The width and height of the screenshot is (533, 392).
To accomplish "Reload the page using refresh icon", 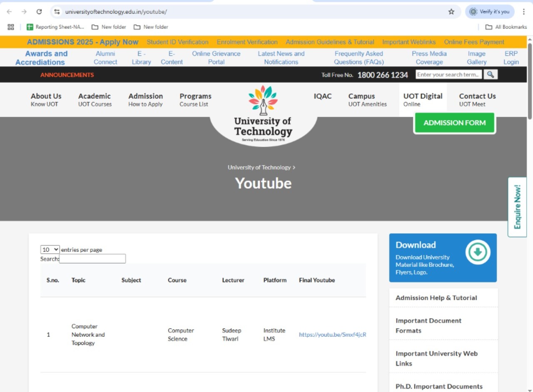I will pyautogui.click(x=39, y=12).
